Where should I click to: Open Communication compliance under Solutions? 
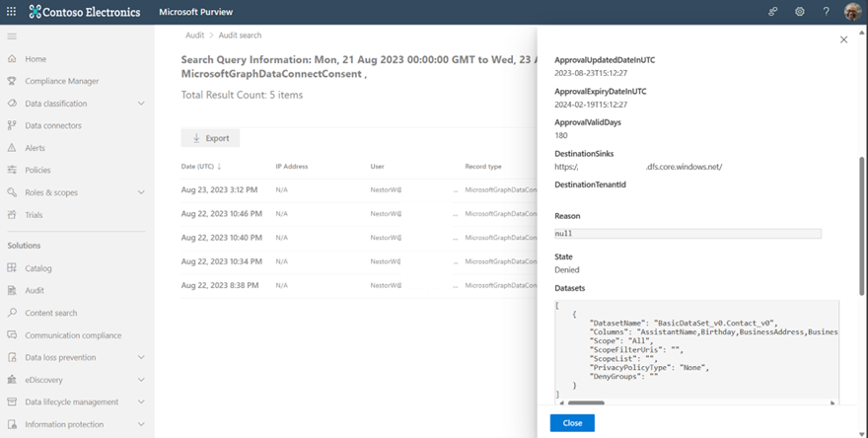(73, 335)
